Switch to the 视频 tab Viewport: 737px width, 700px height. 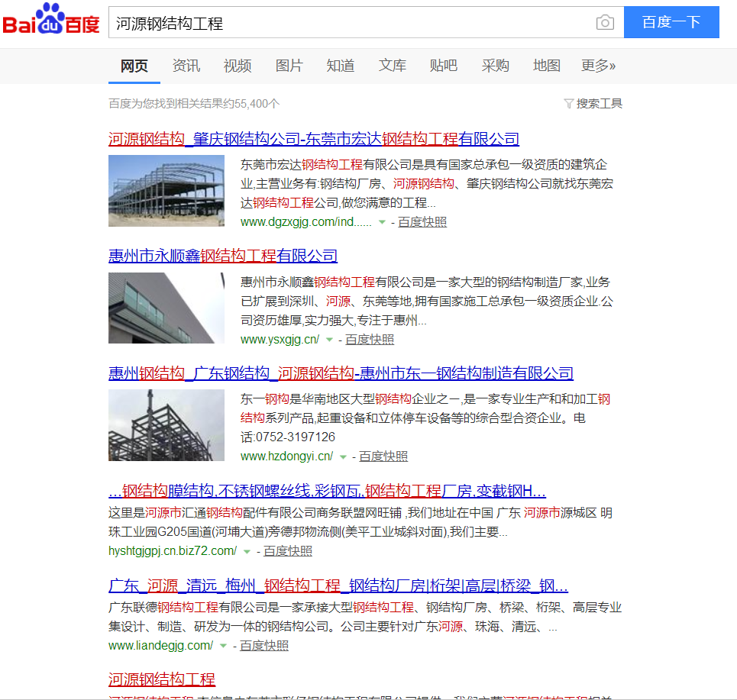[x=238, y=66]
